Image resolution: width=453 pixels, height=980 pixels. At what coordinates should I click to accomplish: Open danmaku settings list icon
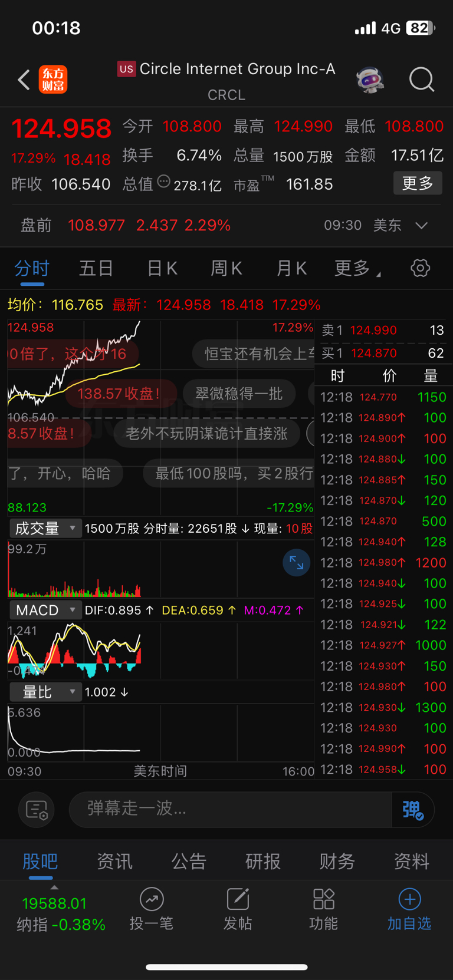(37, 810)
